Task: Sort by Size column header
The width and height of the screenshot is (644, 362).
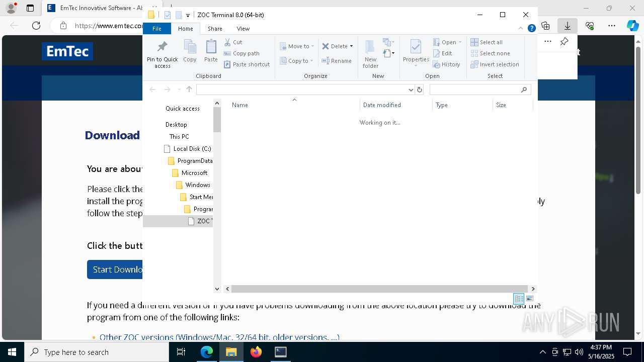Action: click(x=512, y=105)
